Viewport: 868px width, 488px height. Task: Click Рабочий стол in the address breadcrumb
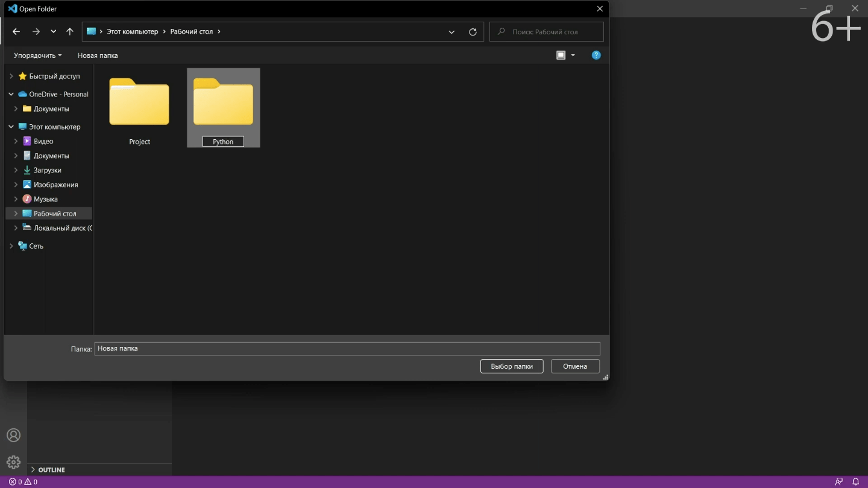tap(192, 32)
